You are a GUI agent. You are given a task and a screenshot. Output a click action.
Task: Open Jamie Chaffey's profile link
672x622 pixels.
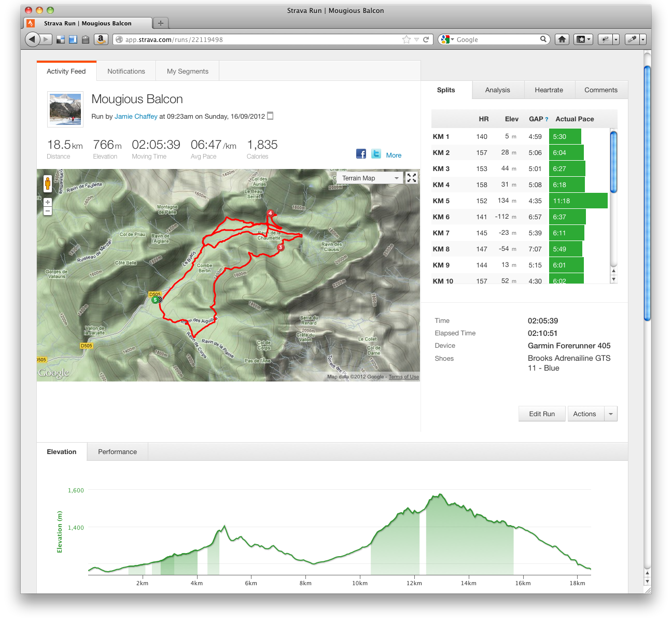click(x=136, y=117)
